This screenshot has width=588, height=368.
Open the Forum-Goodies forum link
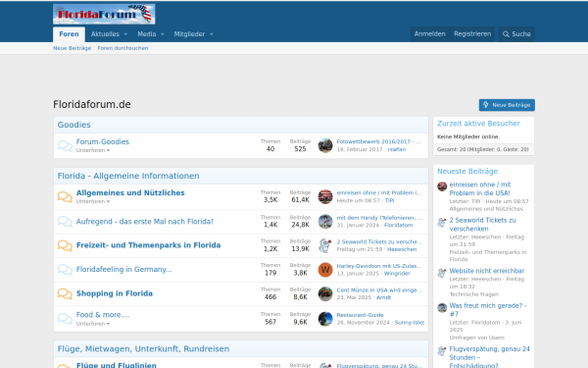pos(103,142)
